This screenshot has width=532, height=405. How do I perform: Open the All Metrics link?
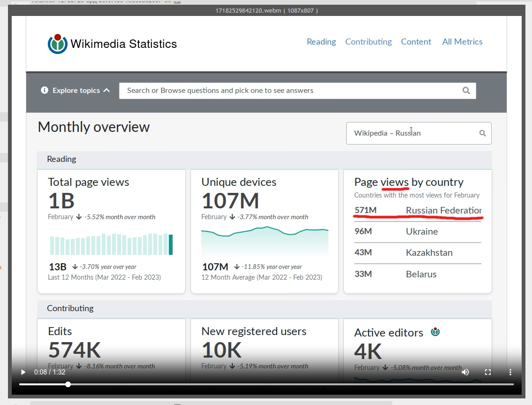(462, 42)
